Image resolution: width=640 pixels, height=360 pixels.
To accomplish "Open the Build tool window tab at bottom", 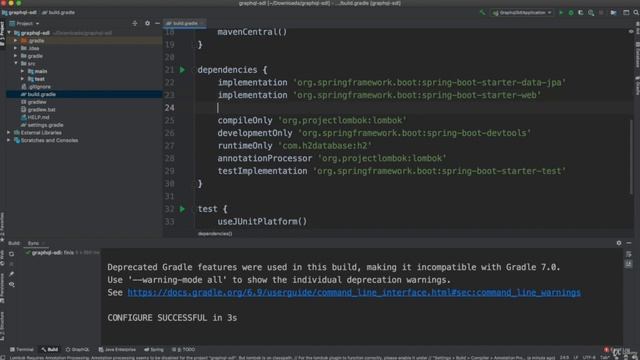I will click(50, 350).
